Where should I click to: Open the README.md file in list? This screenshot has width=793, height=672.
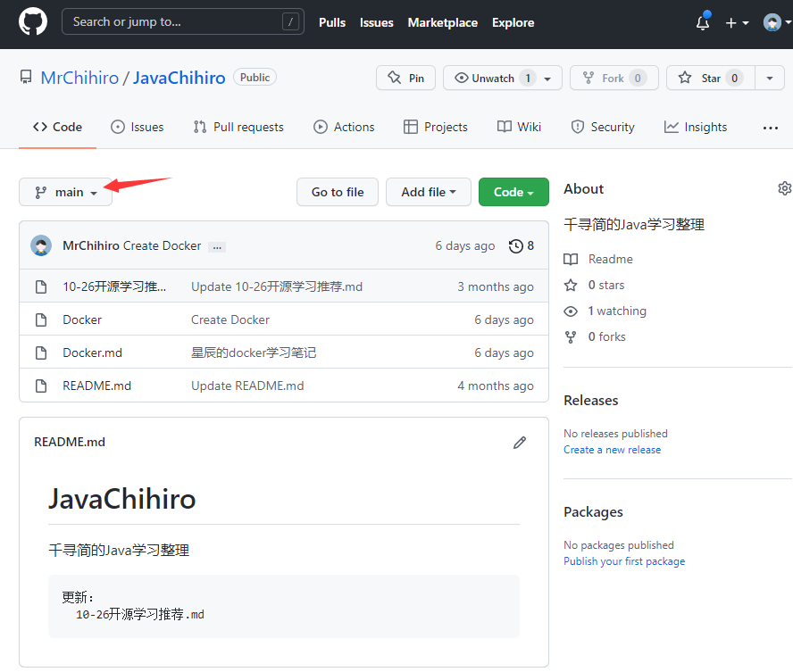[96, 386]
